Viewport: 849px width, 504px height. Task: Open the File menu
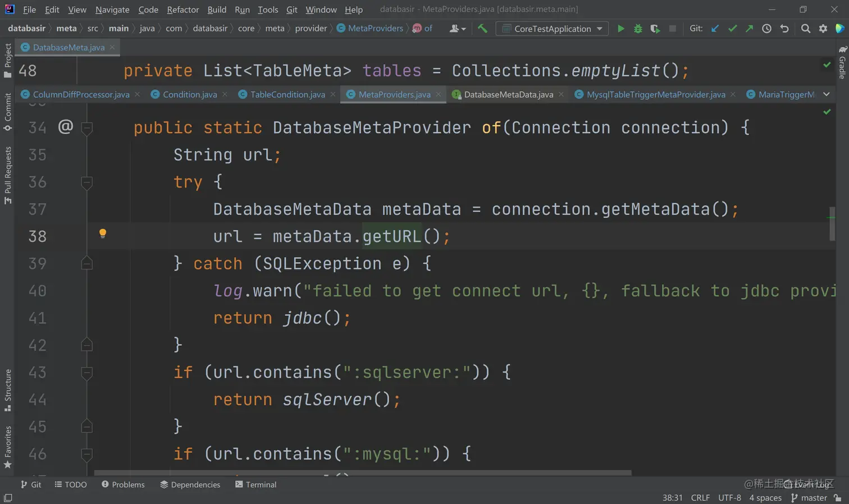click(30, 10)
